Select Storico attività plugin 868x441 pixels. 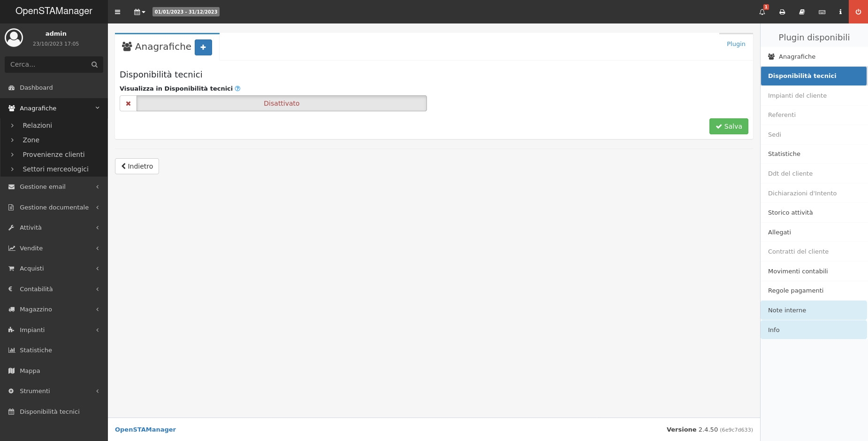pyautogui.click(x=790, y=212)
